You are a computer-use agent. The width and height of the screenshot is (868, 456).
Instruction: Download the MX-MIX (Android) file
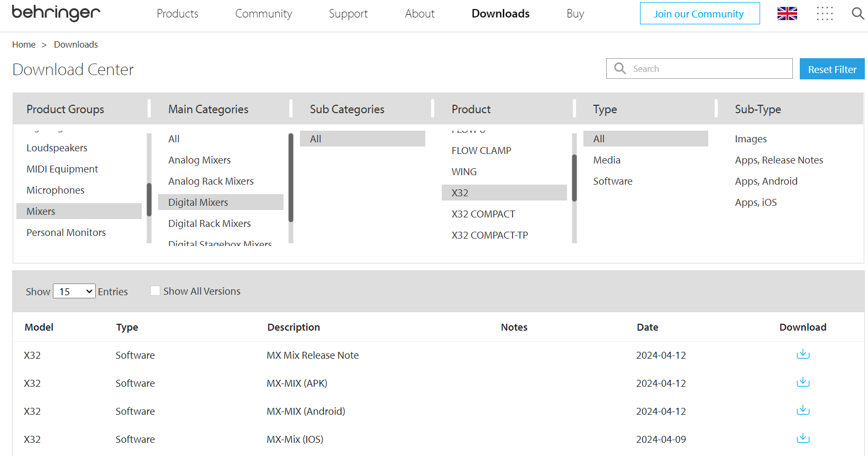pos(802,411)
